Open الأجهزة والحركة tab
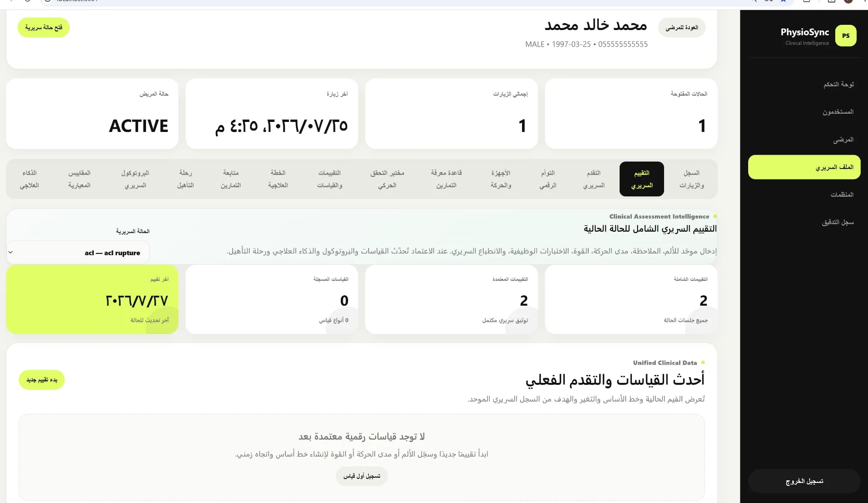This screenshot has width=868, height=503. pyautogui.click(x=501, y=179)
